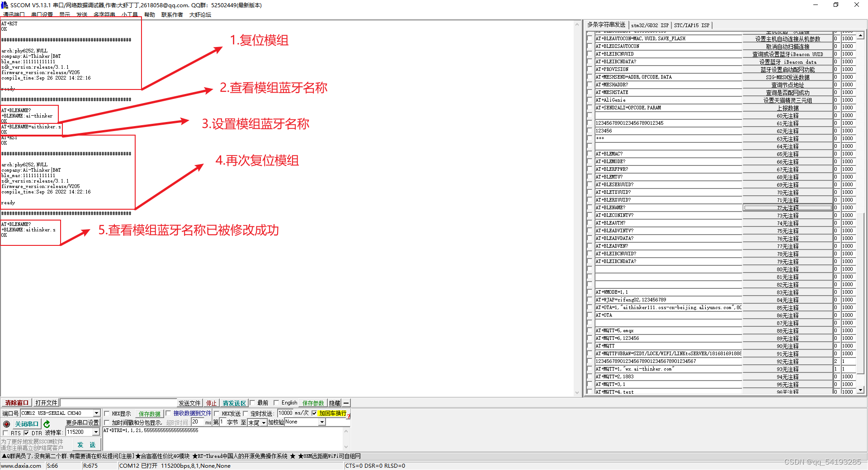Click the red question mark help icon
This screenshot has width=868, height=470.
tap(349, 415)
